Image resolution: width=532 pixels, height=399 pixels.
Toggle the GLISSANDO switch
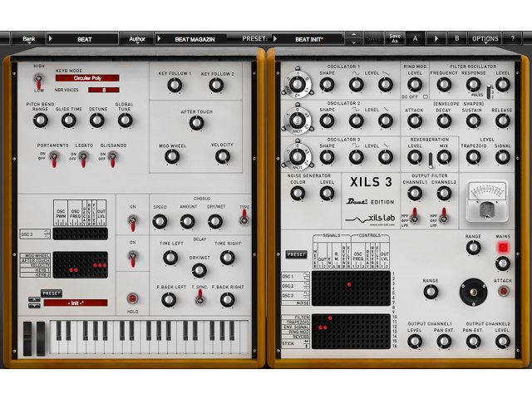[x=113, y=159]
